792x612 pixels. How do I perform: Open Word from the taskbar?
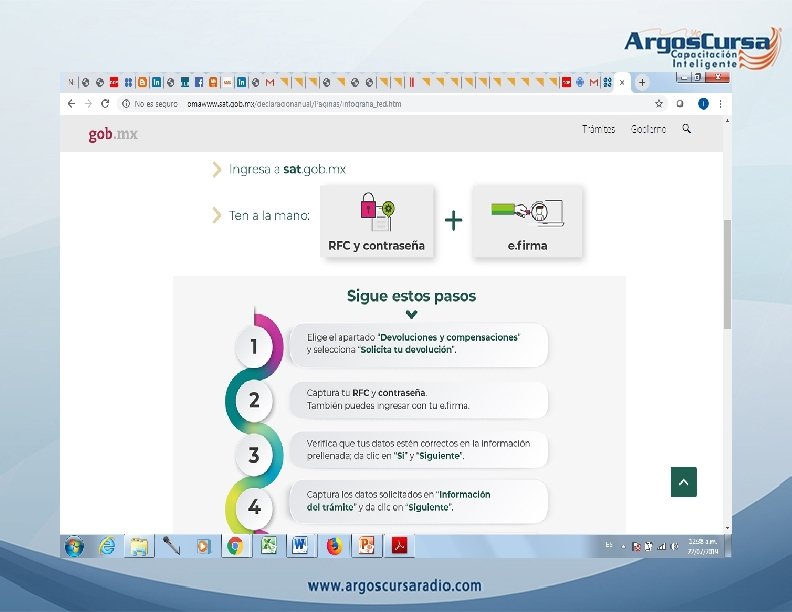coord(301,546)
